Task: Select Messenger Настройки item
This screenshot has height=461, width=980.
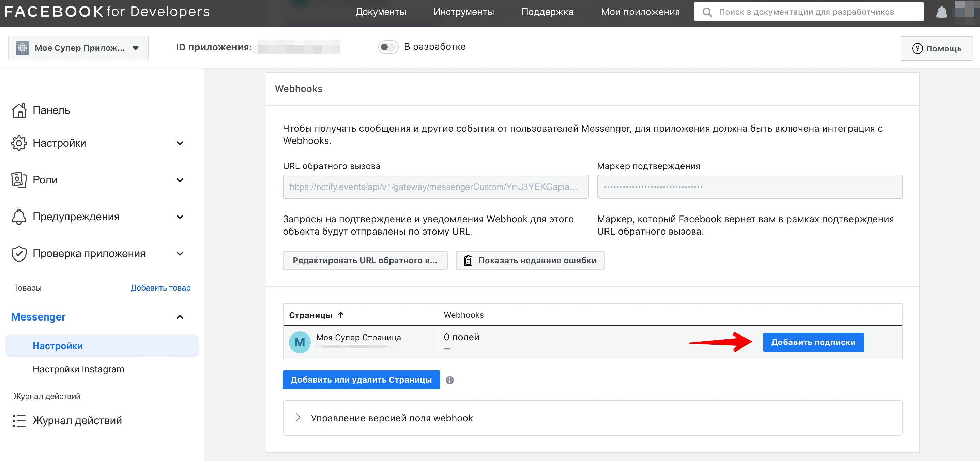Action: [x=102, y=346]
